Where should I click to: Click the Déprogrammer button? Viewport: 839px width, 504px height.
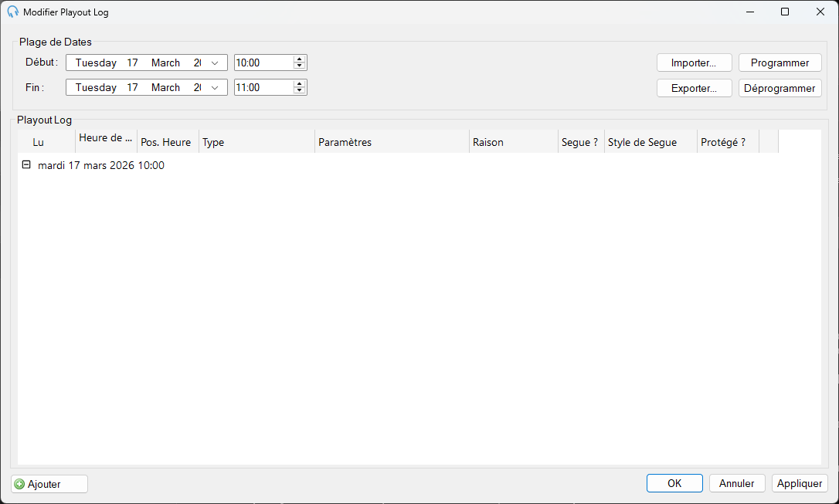(x=780, y=88)
